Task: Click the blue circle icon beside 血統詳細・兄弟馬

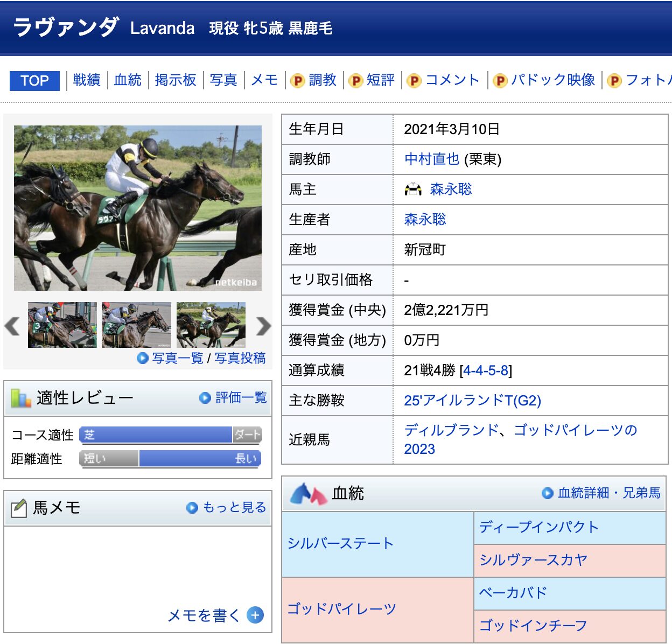Action: point(548,493)
